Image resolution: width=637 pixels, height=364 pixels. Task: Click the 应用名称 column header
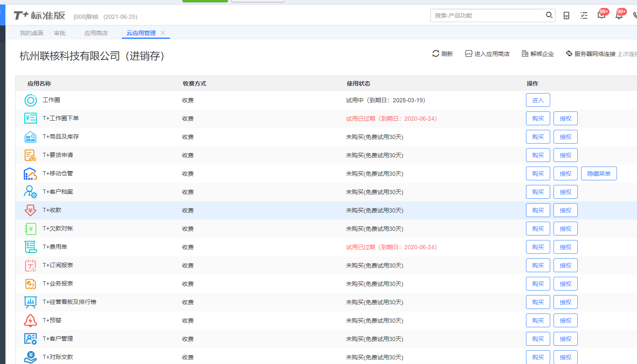click(39, 83)
